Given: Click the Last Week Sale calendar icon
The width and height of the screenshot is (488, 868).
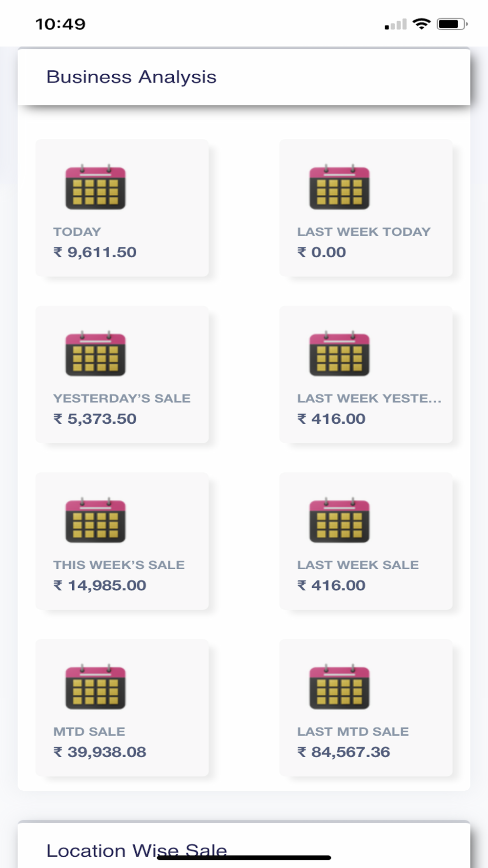Looking at the screenshot, I should tap(340, 520).
